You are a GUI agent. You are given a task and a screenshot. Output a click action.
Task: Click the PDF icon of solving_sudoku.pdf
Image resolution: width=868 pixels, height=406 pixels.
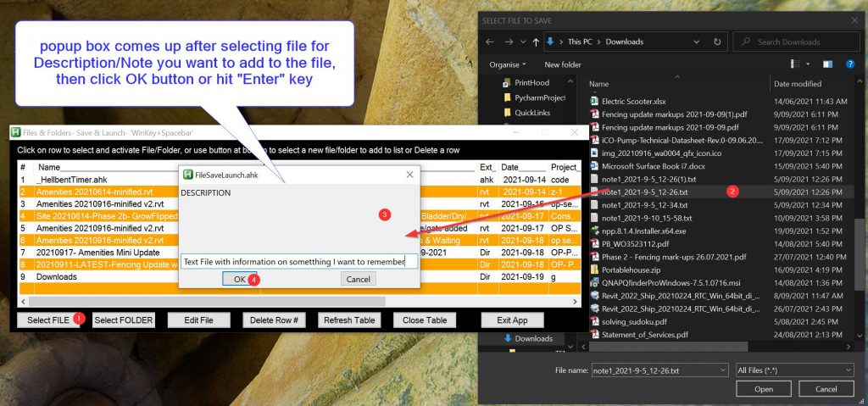pyautogui.click(x=594, y=322)
